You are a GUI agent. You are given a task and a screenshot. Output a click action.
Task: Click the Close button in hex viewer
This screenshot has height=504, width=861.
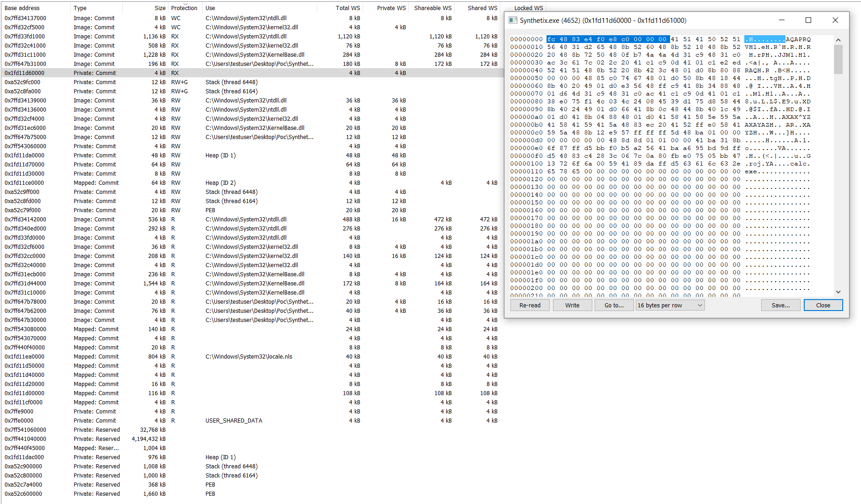tap(823, 305)
